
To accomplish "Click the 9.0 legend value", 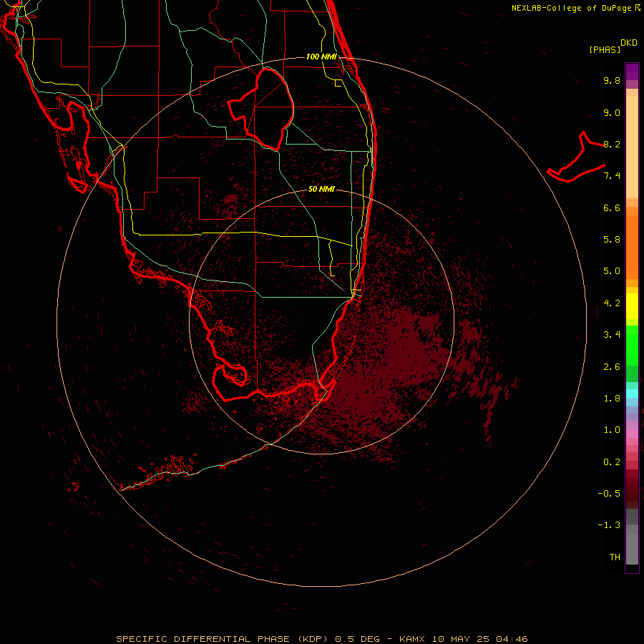I will (x=612, y=112).
